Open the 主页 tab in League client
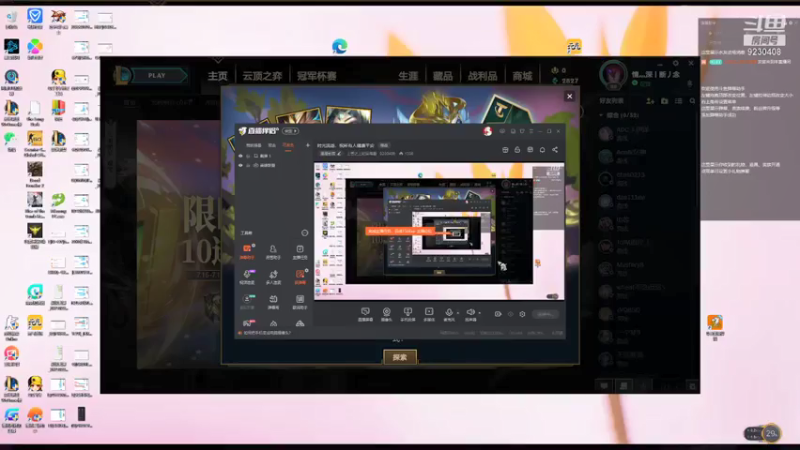800x450 pixels. [x=218, y=76]
